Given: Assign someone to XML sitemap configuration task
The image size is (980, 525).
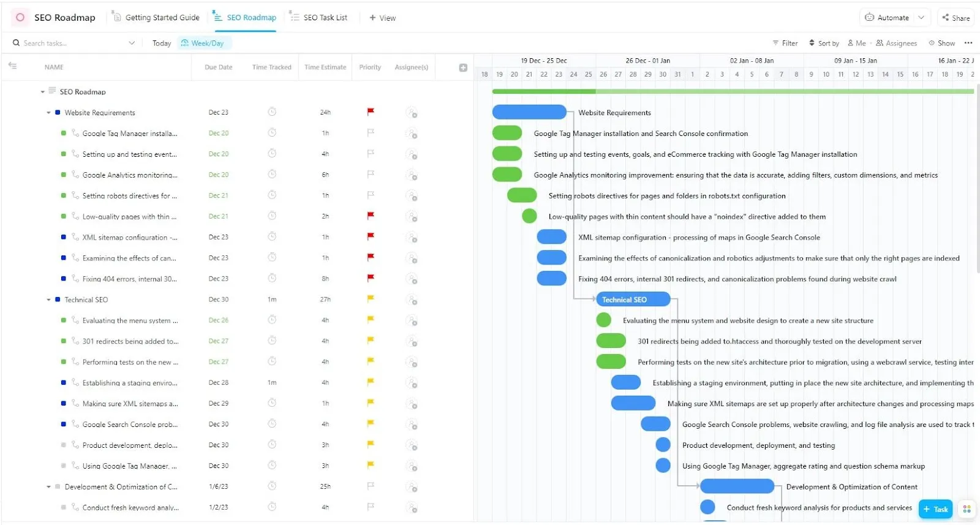Looking at the screenshot, I should pyautogui.click(x=412, y=238).
